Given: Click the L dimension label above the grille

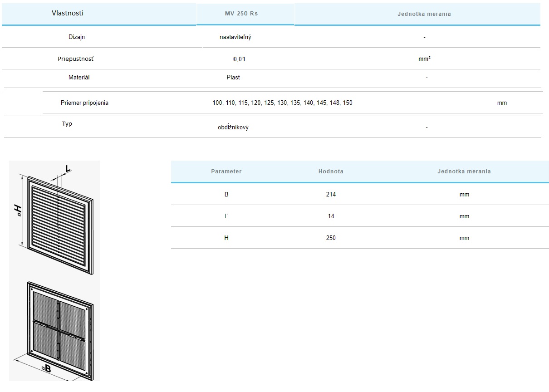Looking at the screenshot, I should pos(67,169).
